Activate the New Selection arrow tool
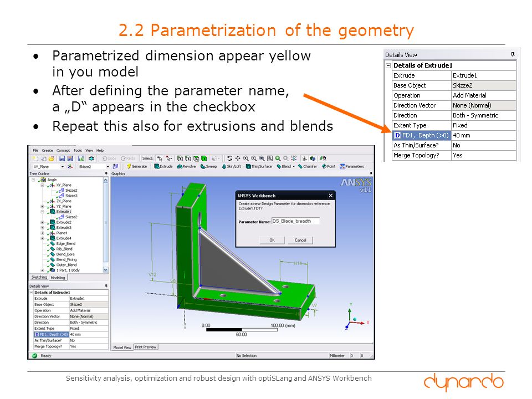532x399 pixels. pyautogui.click(x=160, y=158)
